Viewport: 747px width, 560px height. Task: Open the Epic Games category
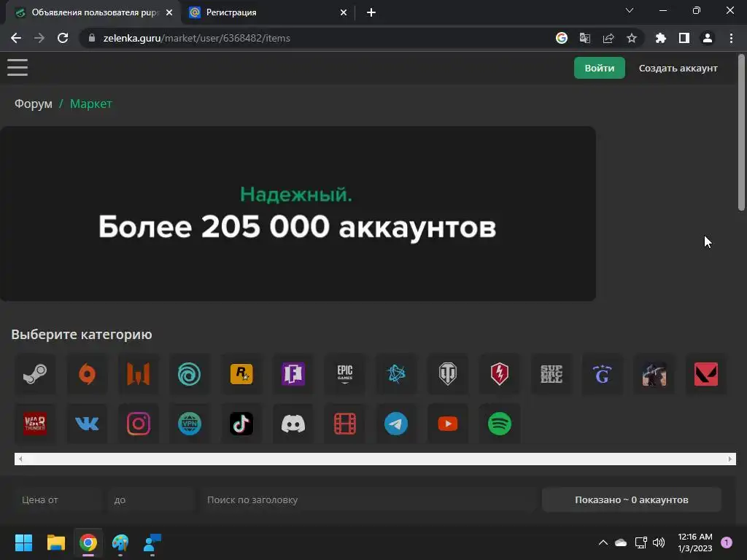pos(345,374)
